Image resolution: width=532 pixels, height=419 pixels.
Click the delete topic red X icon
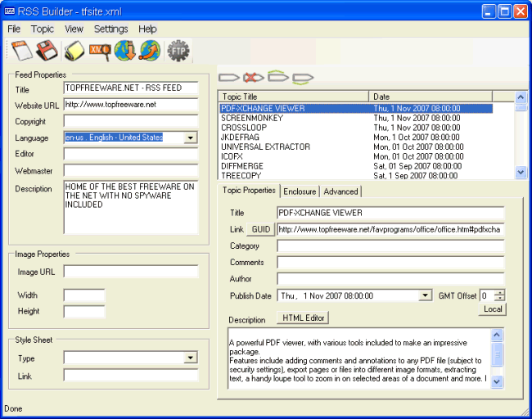[x=253, y=78]
